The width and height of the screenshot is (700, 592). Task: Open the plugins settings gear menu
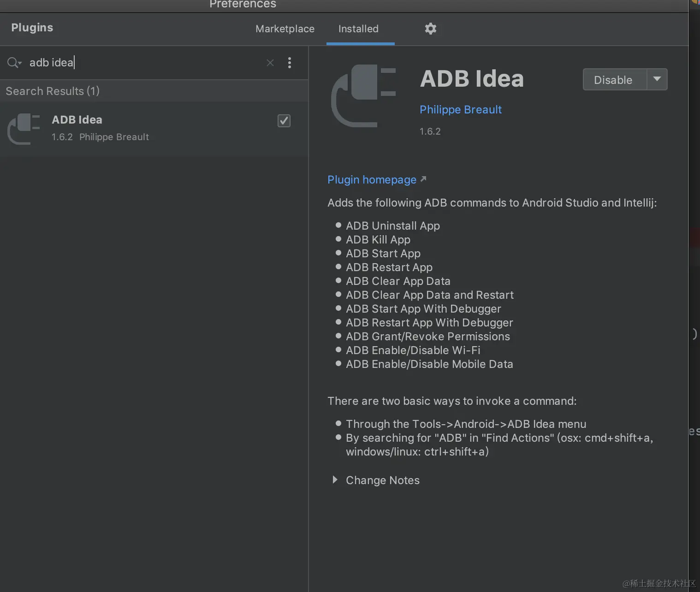click(430, 29)
